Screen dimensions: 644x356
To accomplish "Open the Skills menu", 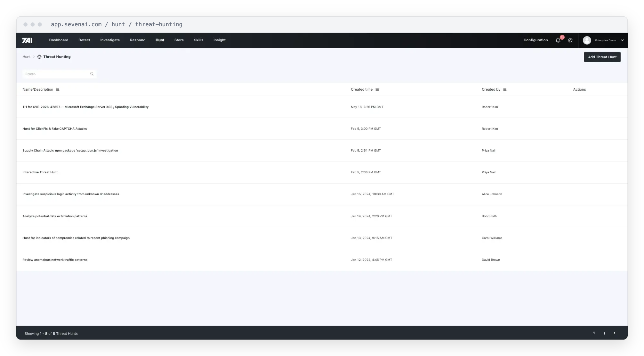I will point(198,40).
